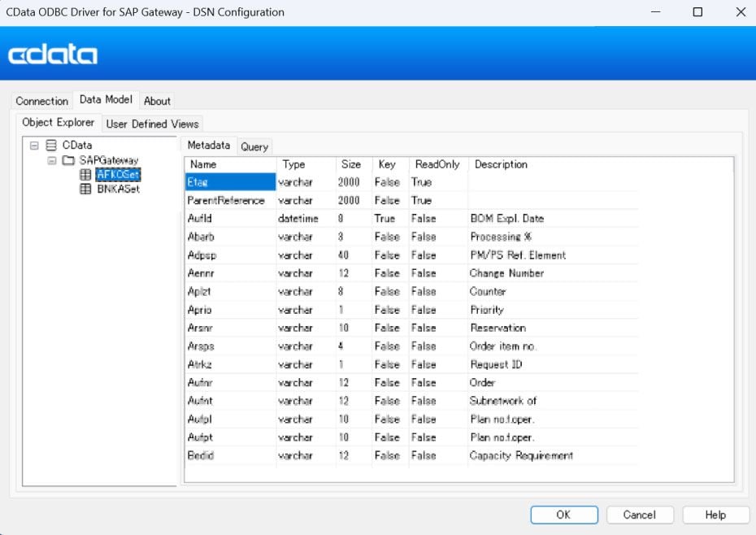
Task: Switch to the Connection tab
Action: coord(42,101)
